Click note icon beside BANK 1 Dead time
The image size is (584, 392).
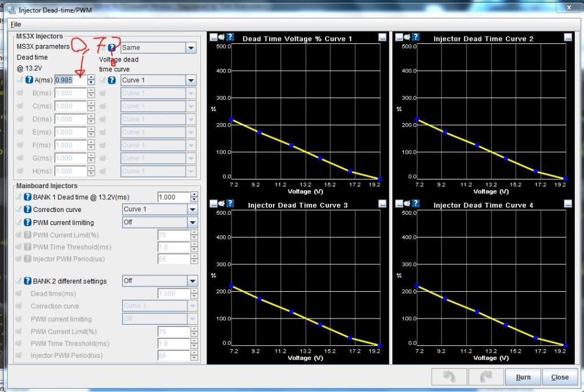(19, 197)
